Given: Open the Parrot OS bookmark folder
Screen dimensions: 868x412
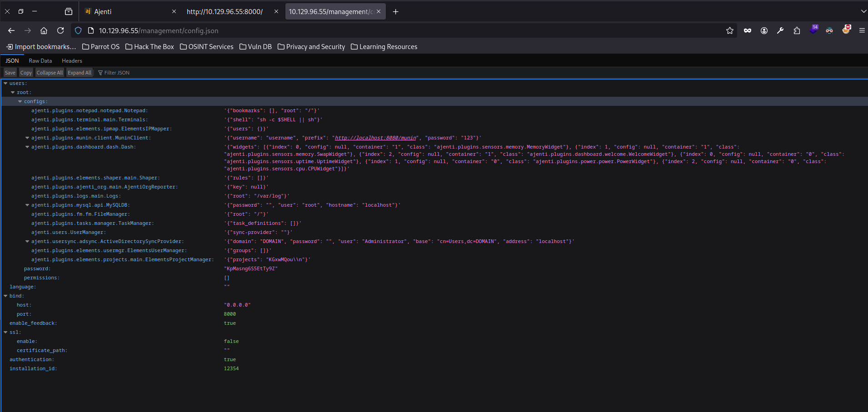Looking at the screenshot, I should point(101,47).
